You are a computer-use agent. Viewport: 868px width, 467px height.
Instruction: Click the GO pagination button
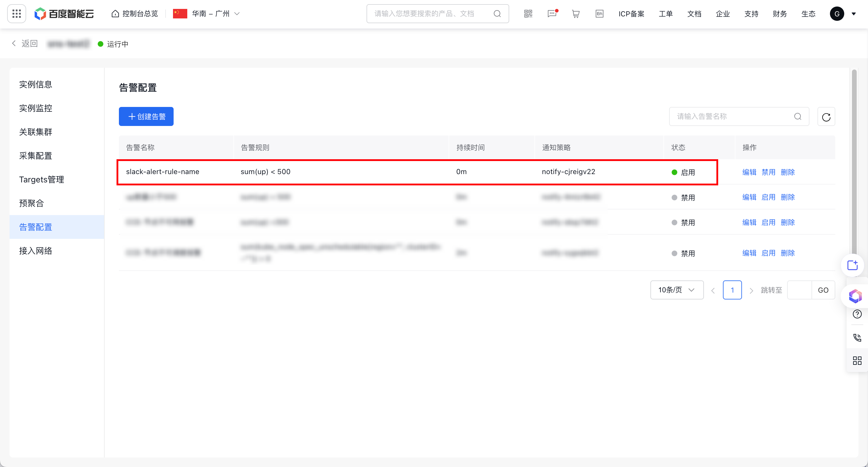pos(823,290)
